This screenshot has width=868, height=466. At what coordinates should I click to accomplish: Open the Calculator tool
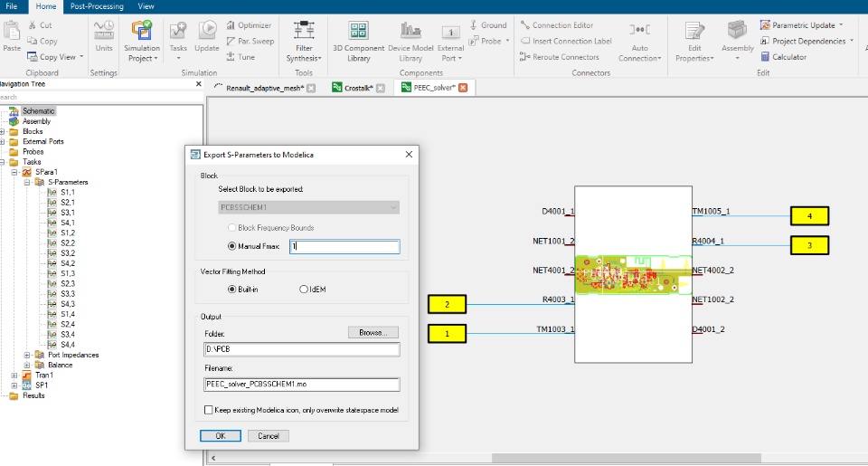point(783,56)
